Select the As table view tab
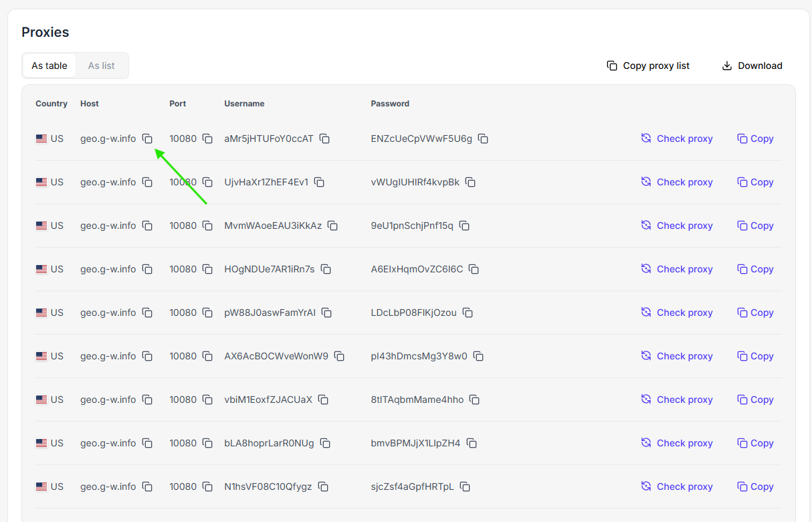Screen dimensions: 812x522 point(49,66)
